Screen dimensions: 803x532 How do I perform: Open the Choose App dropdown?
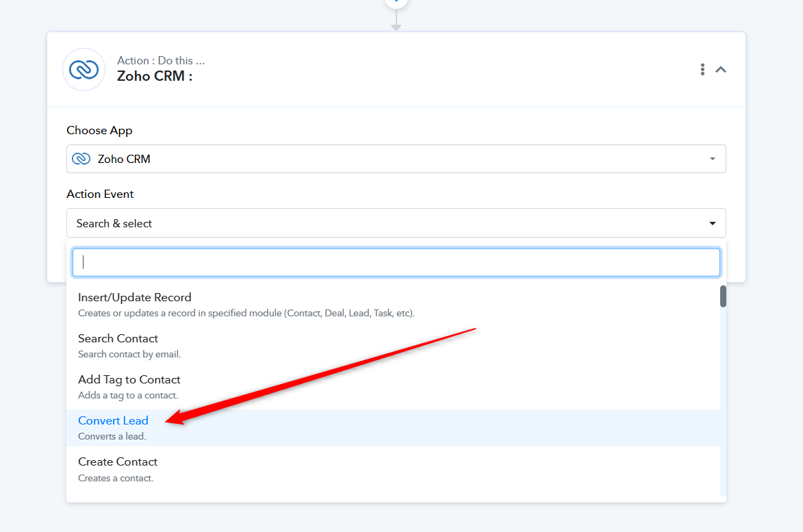click(x=396, y=159)
